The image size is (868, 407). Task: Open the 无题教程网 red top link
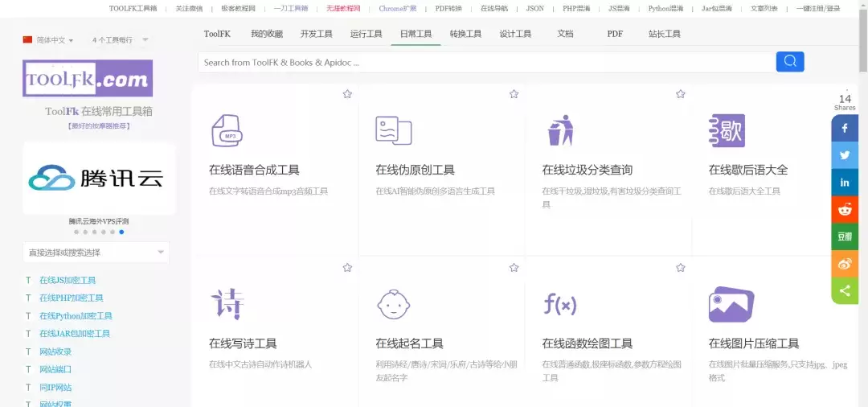point(343,8)
